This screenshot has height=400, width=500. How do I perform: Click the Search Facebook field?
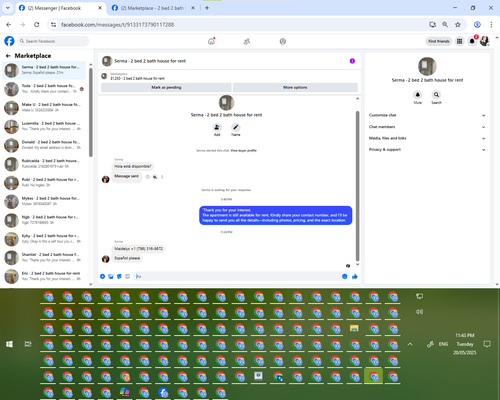[x=53, y=41]
